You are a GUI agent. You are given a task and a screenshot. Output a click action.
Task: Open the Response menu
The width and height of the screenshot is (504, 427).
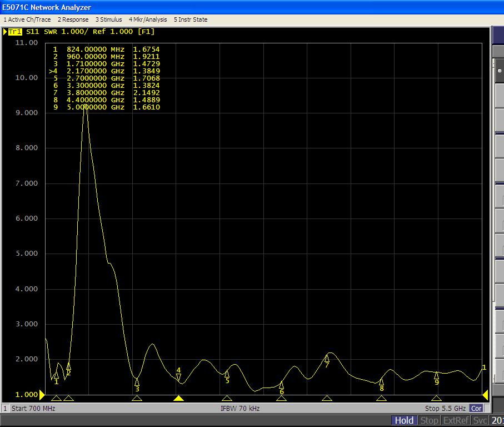(x=73, y=19)
